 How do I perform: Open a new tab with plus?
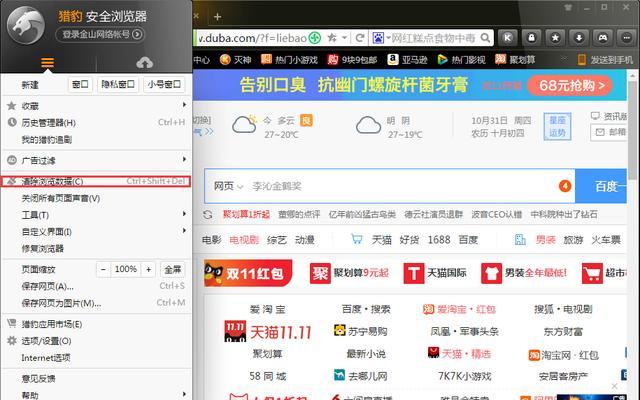(218, 17)
